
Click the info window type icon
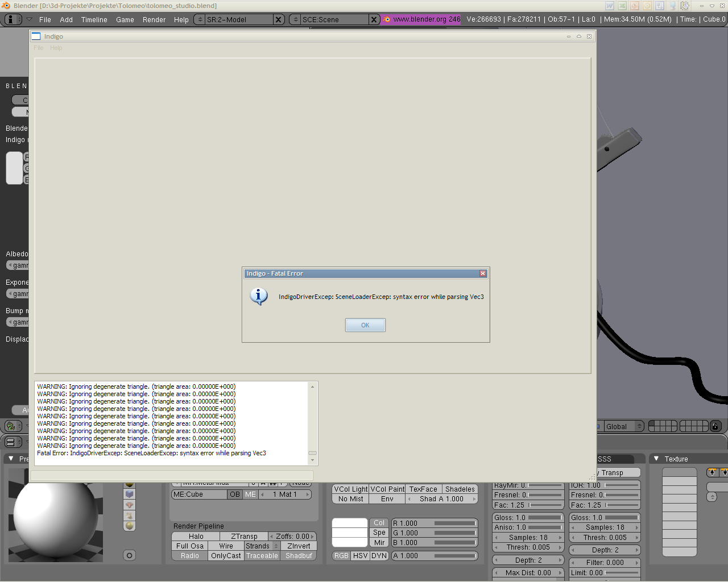click(x=13, y=19)
